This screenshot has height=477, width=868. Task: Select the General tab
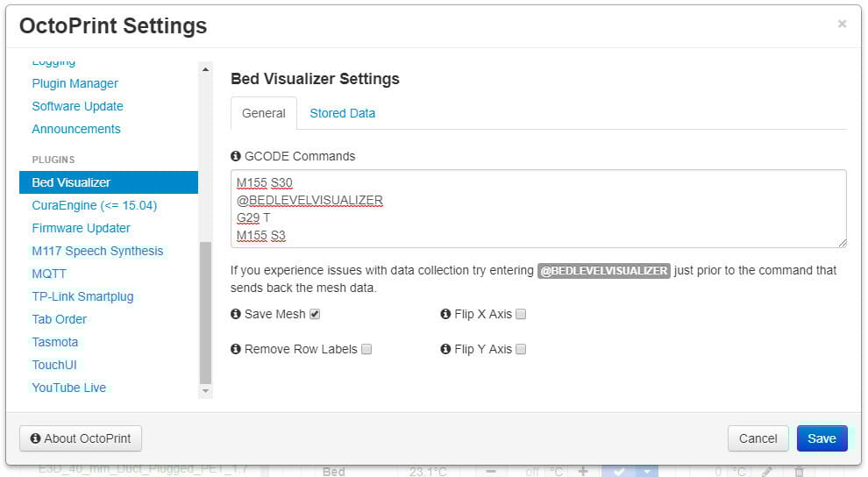click(264, 113)
